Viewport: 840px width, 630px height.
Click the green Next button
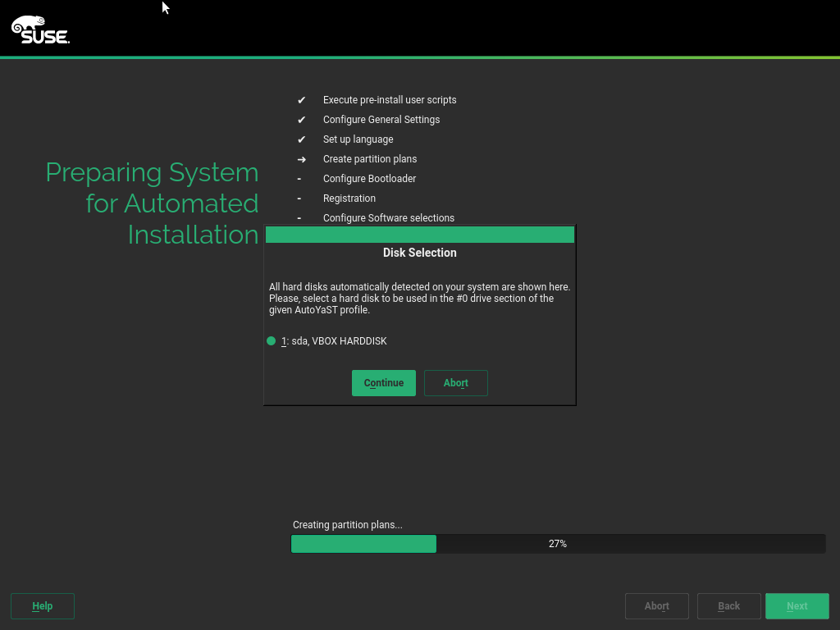point(797,606)
